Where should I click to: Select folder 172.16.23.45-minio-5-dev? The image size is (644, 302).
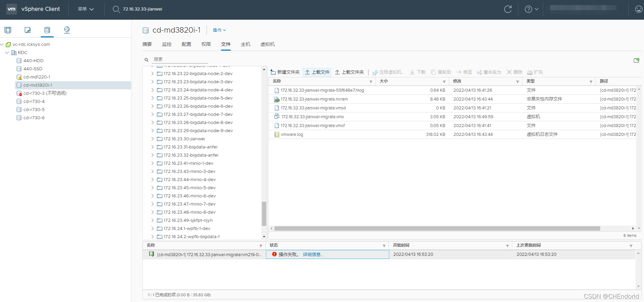190,188
